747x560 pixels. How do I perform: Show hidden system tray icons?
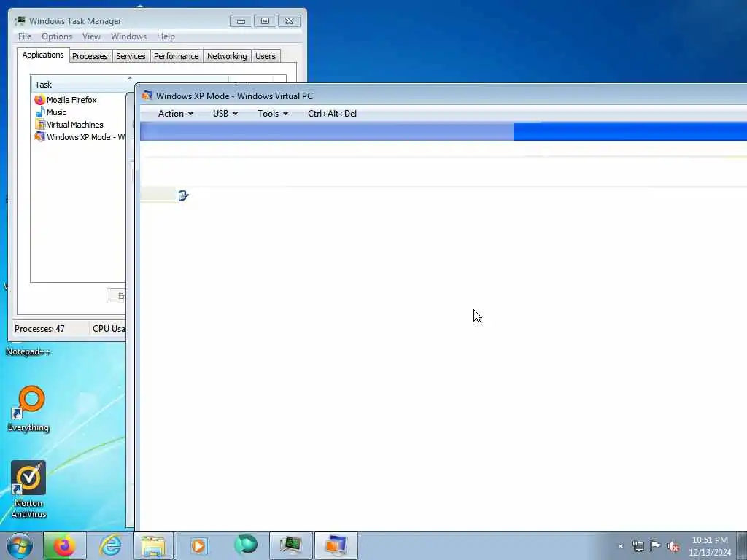pos(620,546)
